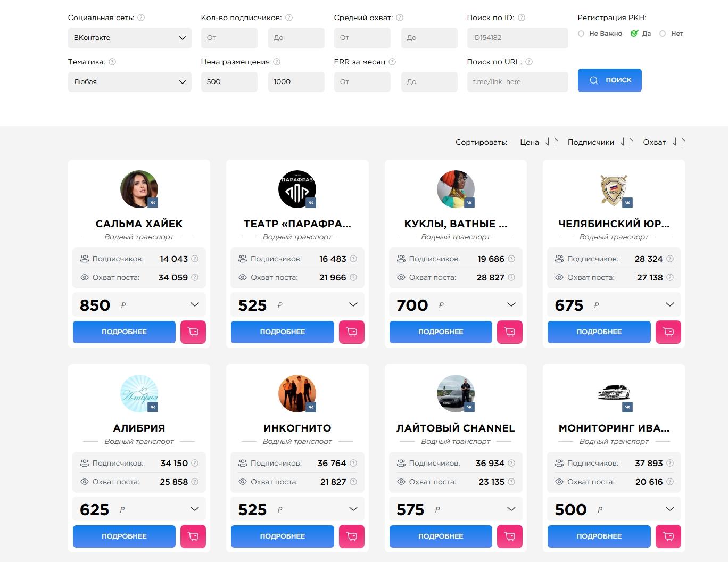Click info icon by Алибрия subscribers count
This screenshot has width=728, height=562.
(195, 463)
